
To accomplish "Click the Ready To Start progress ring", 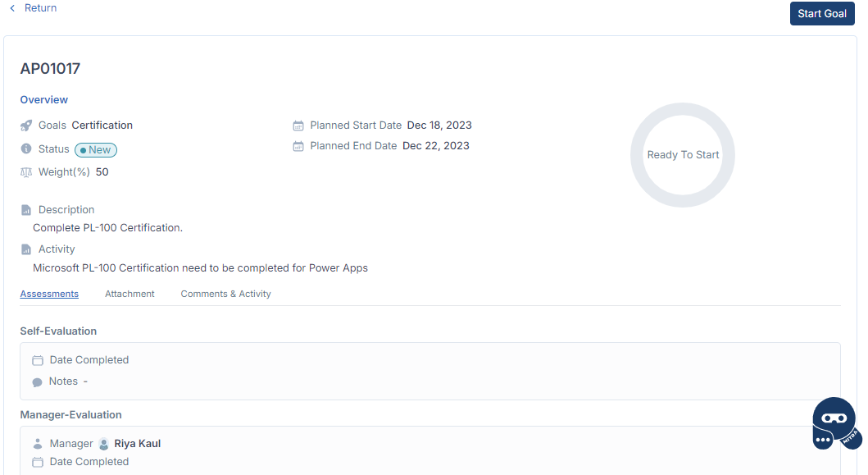I will [683, 155].
